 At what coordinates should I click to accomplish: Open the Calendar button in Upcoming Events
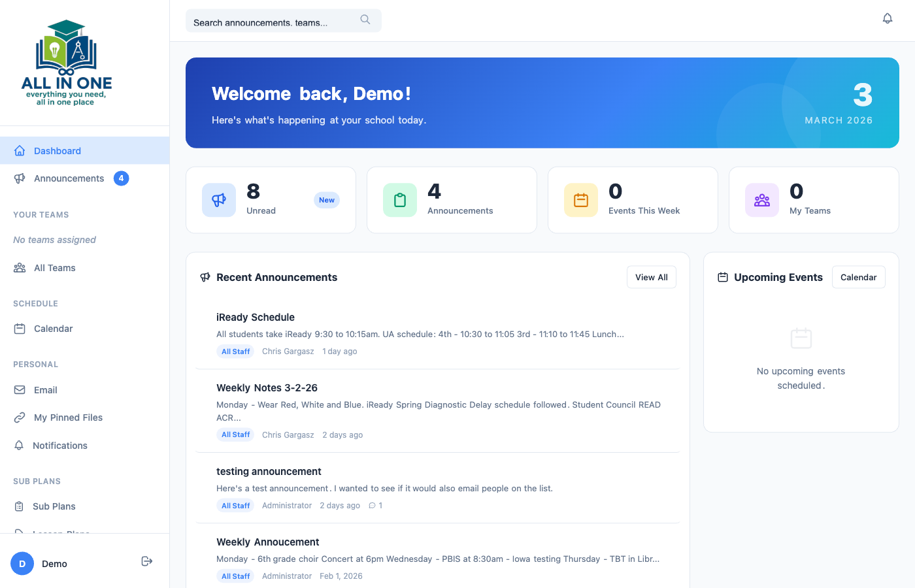(858, 276)
